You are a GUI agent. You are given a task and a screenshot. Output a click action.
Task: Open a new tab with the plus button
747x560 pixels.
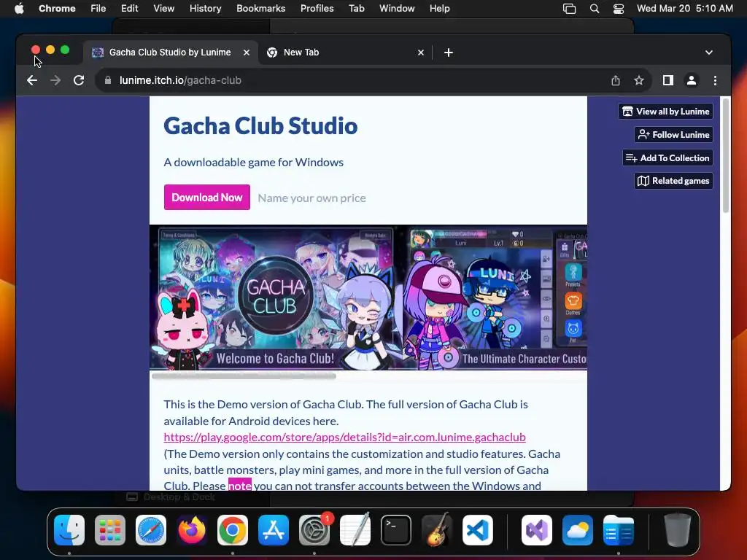(449, 52)
